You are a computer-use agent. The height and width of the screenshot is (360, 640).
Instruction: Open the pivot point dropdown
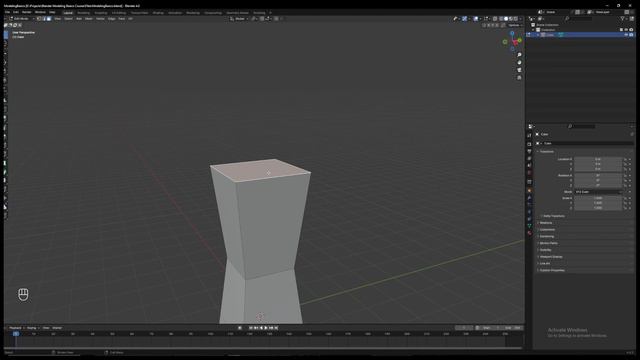pyautogui.click(x=254, y=19)
